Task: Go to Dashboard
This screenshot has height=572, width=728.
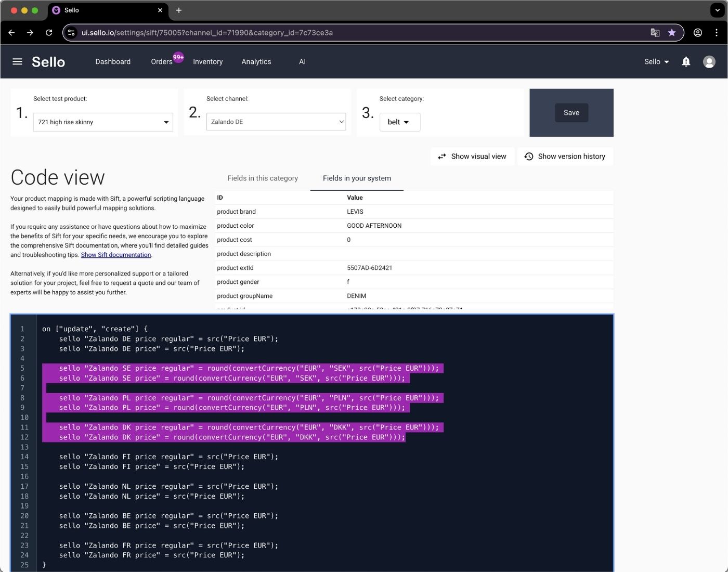Action: (113, 61)
